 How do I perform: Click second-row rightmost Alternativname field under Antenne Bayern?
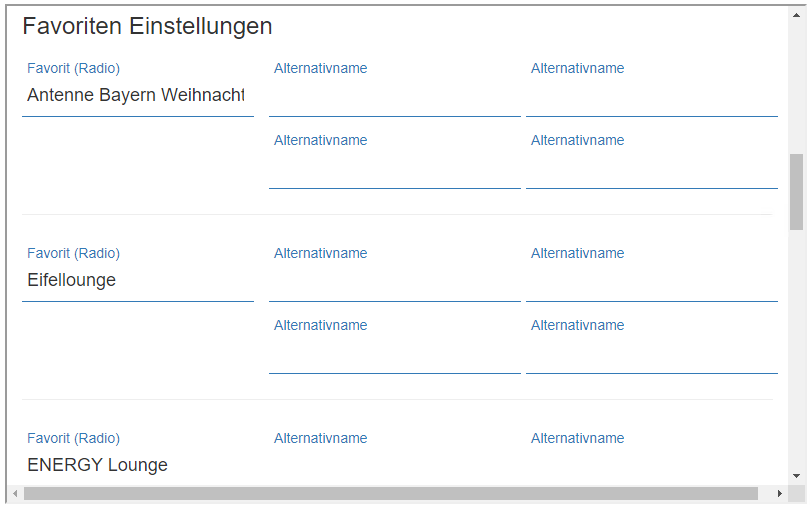coord(651,170)
